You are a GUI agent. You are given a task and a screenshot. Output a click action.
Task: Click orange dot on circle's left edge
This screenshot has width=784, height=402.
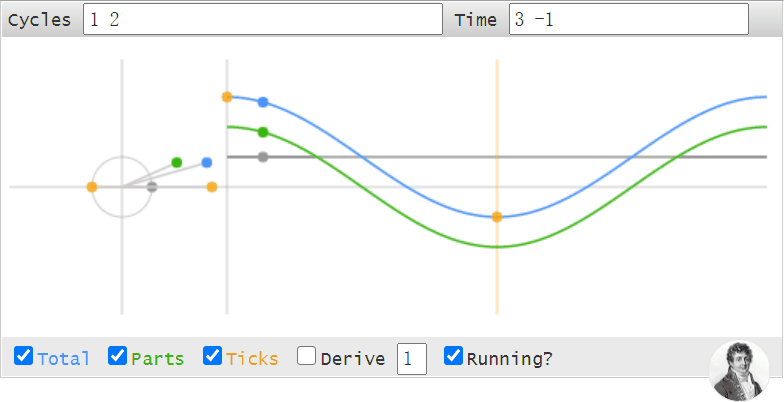[x=92, y=187]
